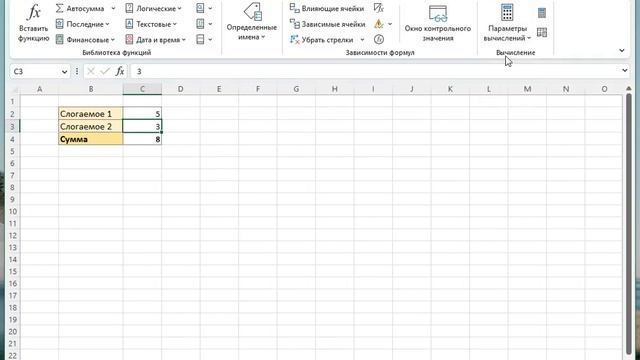Viewport: 640px width, 360px height.
Task: Click the calculate now icon
Action: point(542,13)
